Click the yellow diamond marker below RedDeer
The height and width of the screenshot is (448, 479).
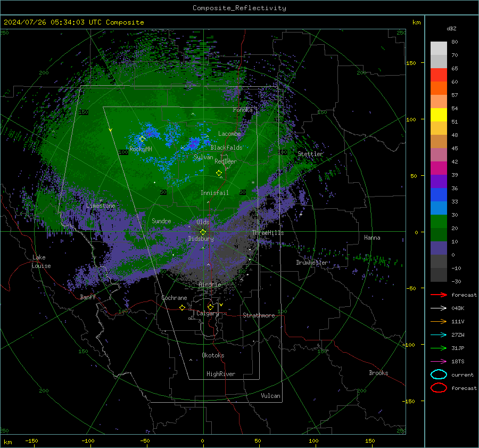pos(219,173)
